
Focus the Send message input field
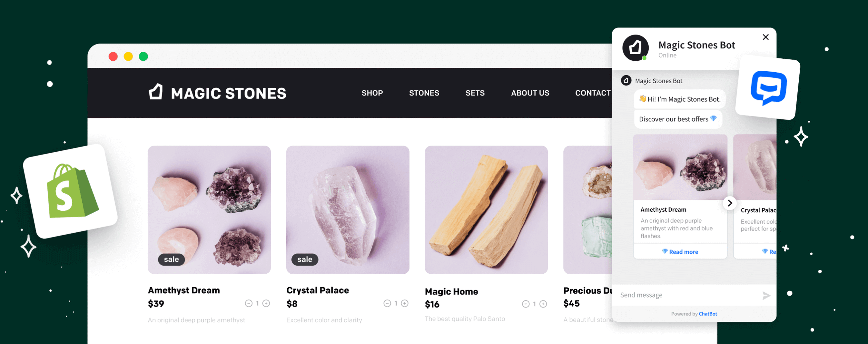[x=687, y=295]
